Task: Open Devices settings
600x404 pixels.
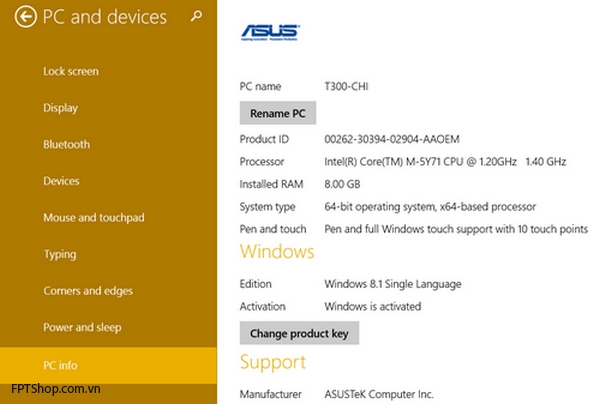Action: coord(61,181)
